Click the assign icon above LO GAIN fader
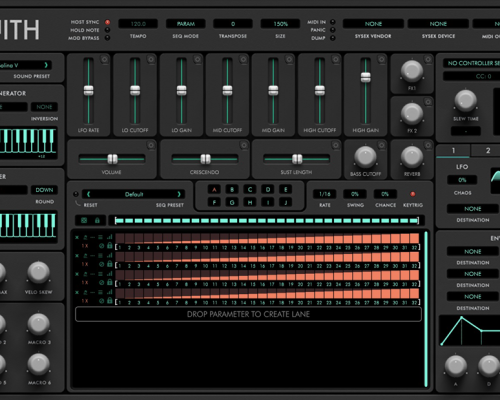Viewport: 500px width, 400px height. tap(197, 59)
